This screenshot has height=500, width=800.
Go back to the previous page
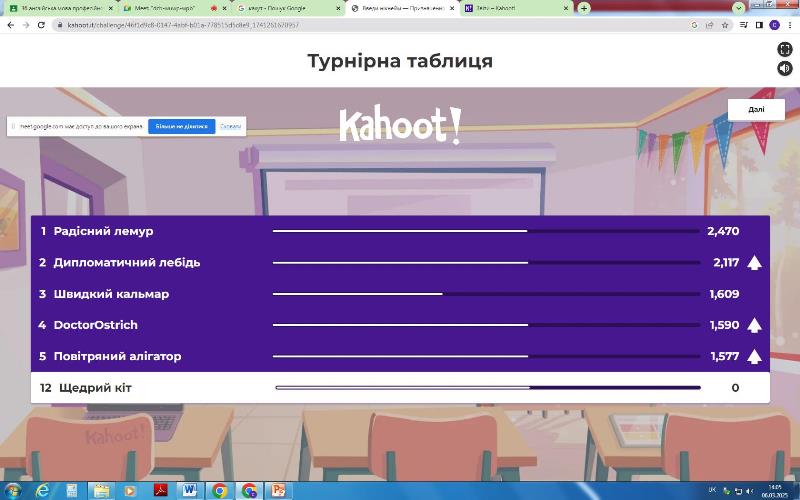click(10, 24)
